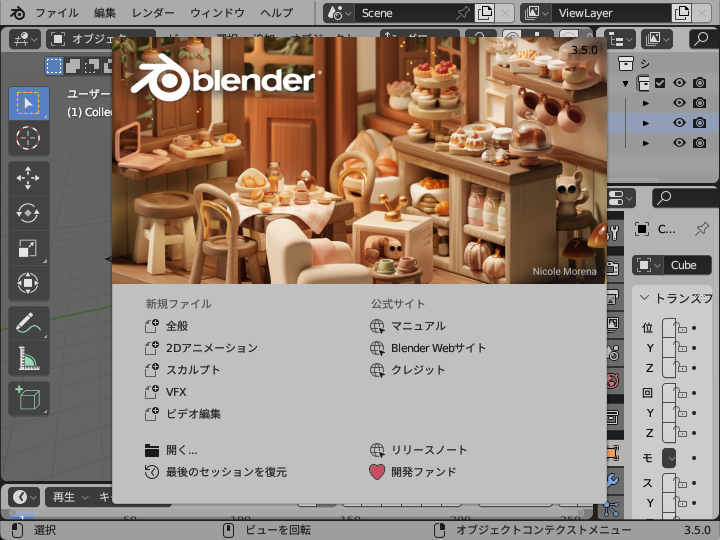Select the Annotate pencil tool

(x=28, y=323)
